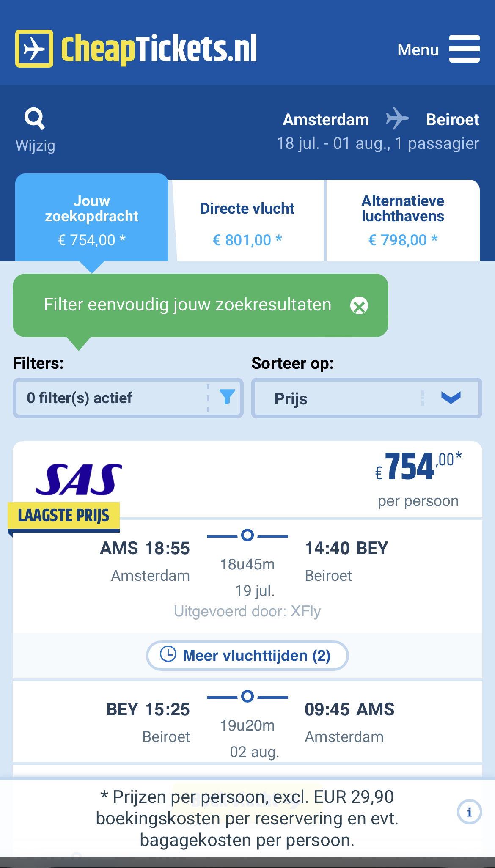Show Meer vluchttijden (2) options

247,656
